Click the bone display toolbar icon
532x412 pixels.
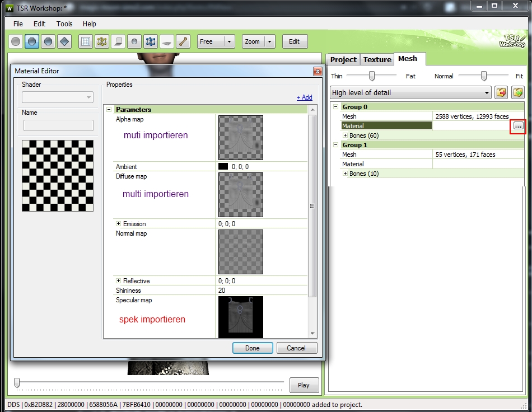(x=183, y=41)
